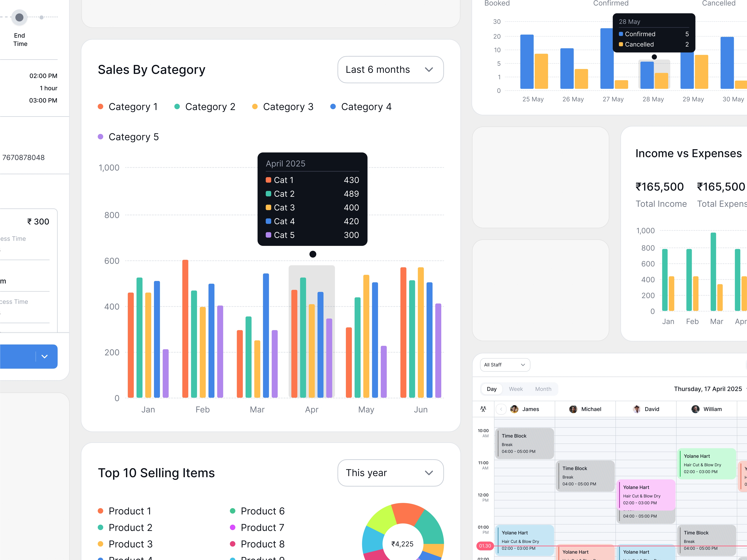Click the Mar bar group in Sales chart

point(257,336)
